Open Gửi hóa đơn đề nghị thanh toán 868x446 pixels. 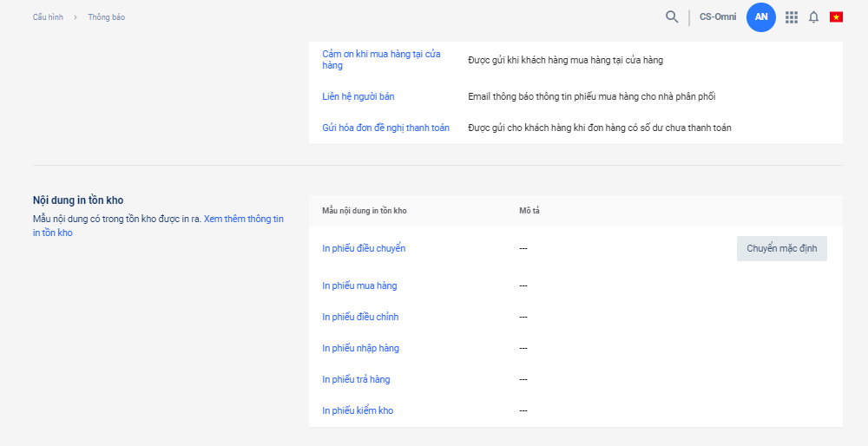click(x=385, y=128)
